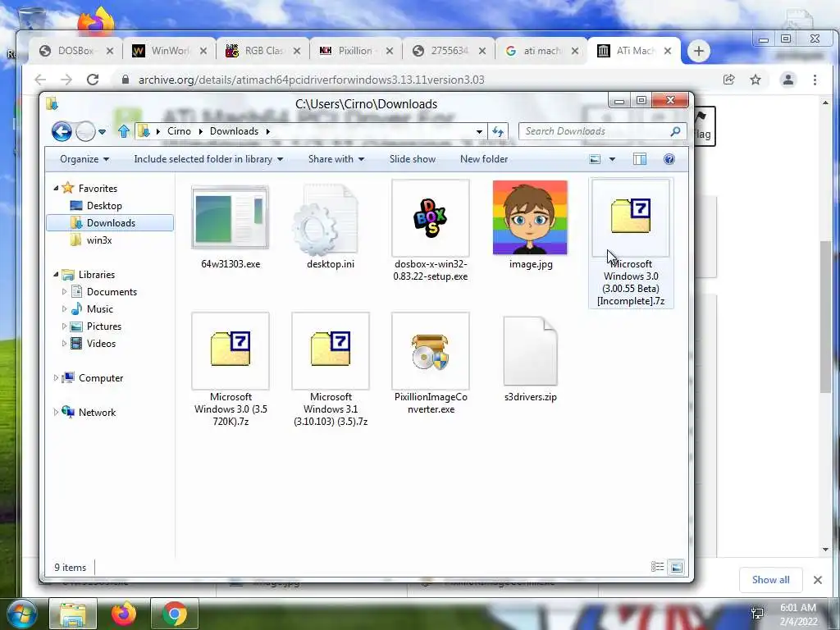Screen dimensions: 840x630
Task: Select Windows 3.0 (3.5 720K).7z archive
Action: click(231, 350)
